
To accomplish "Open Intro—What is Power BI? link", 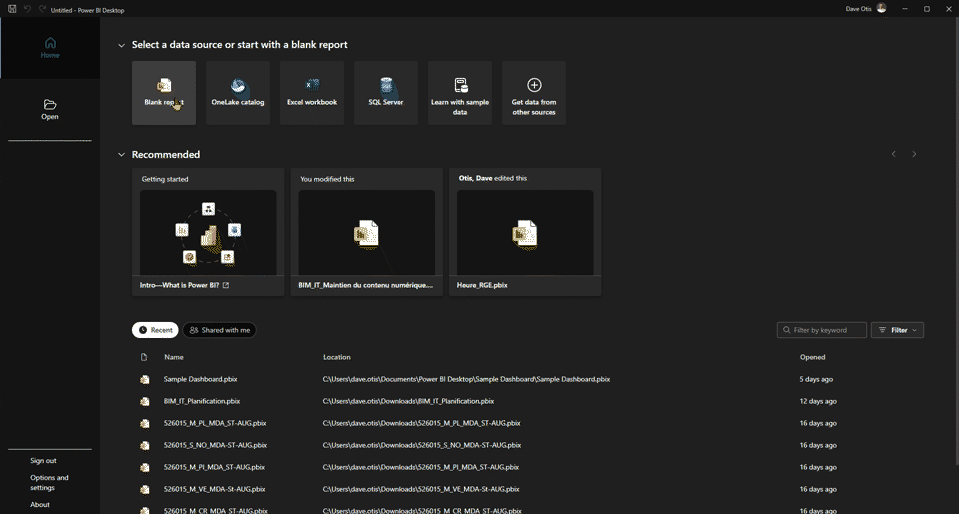I will click(x=184, y=285).
